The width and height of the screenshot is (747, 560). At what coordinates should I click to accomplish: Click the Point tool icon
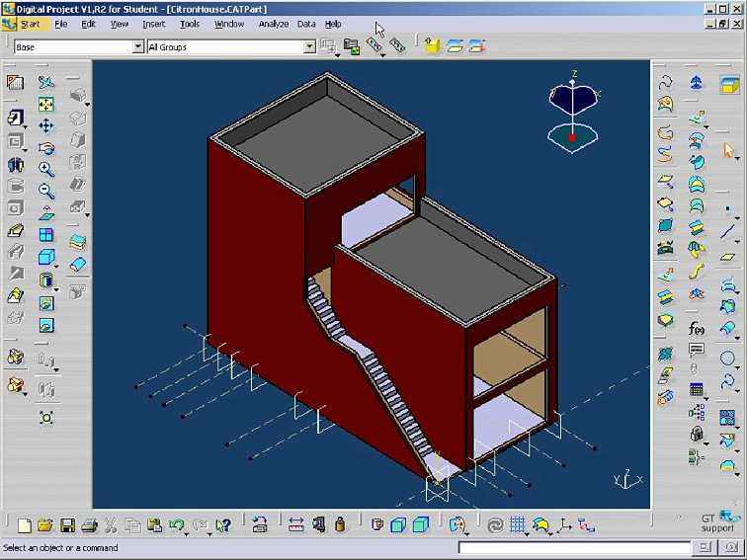pyautogui.click(x=727, y=208)
